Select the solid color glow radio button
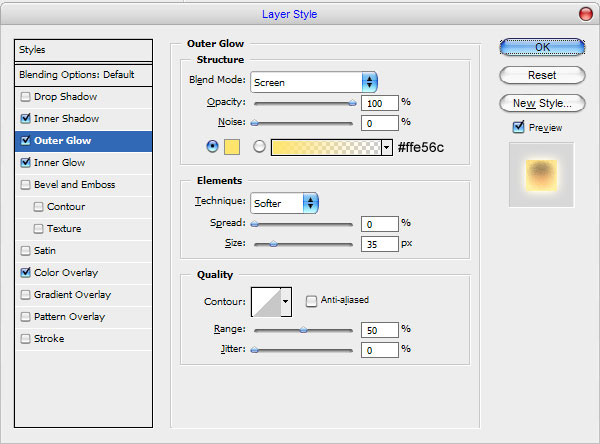The height and width of the screenshot is (444, 600). coord(212,146)
